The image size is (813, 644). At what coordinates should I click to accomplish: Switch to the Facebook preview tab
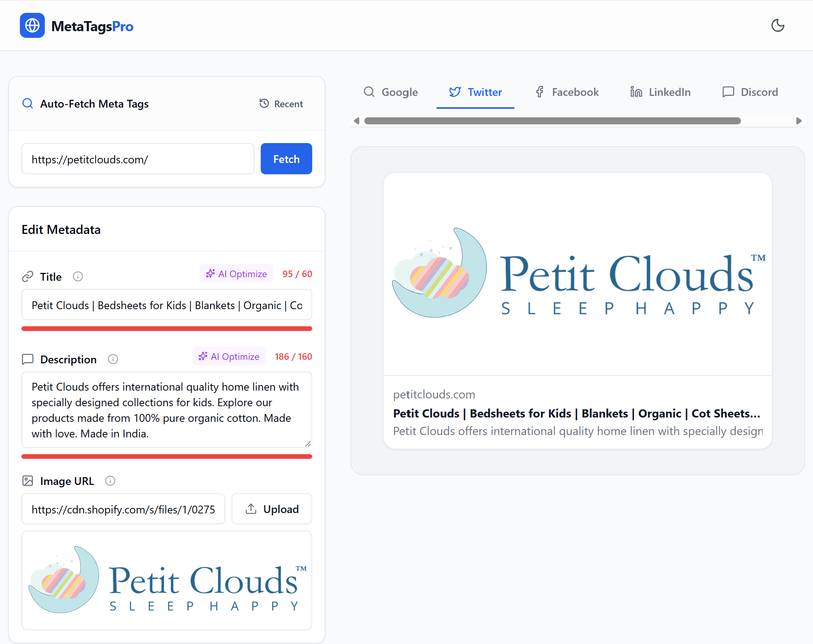tap(567, 92)
